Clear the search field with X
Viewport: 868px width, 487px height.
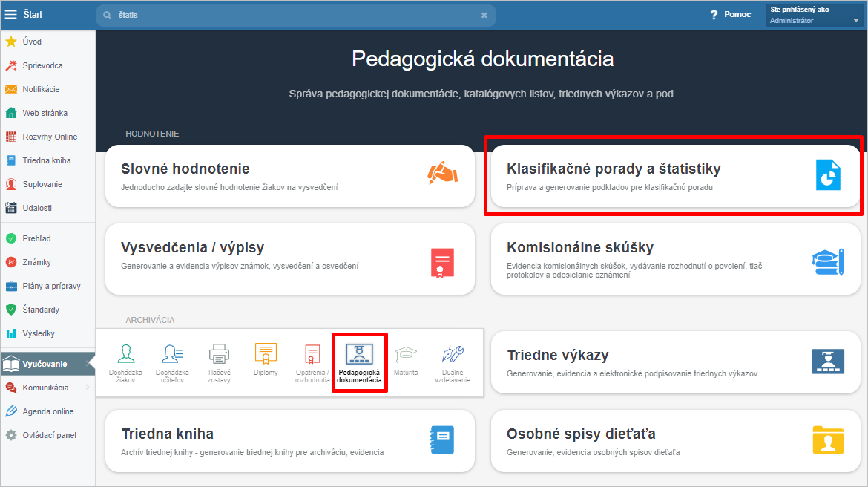(484, 15)
